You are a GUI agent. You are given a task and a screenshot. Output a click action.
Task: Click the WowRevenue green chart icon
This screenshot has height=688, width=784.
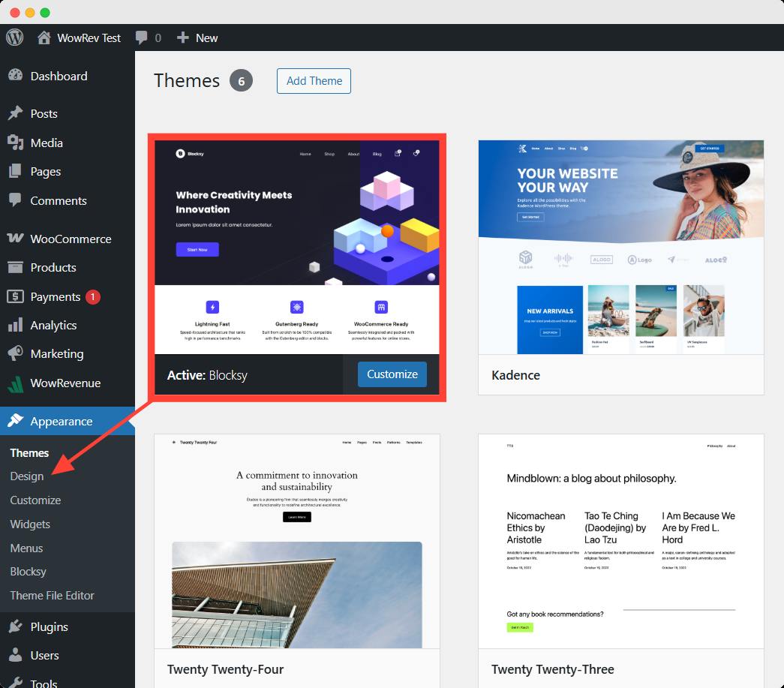point(16,383)
